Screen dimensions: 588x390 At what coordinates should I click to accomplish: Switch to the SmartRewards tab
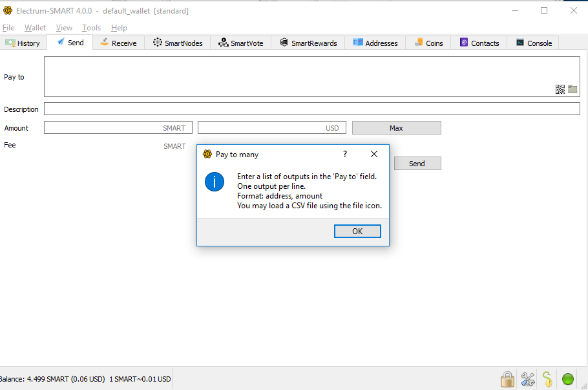tap(308, 43)
